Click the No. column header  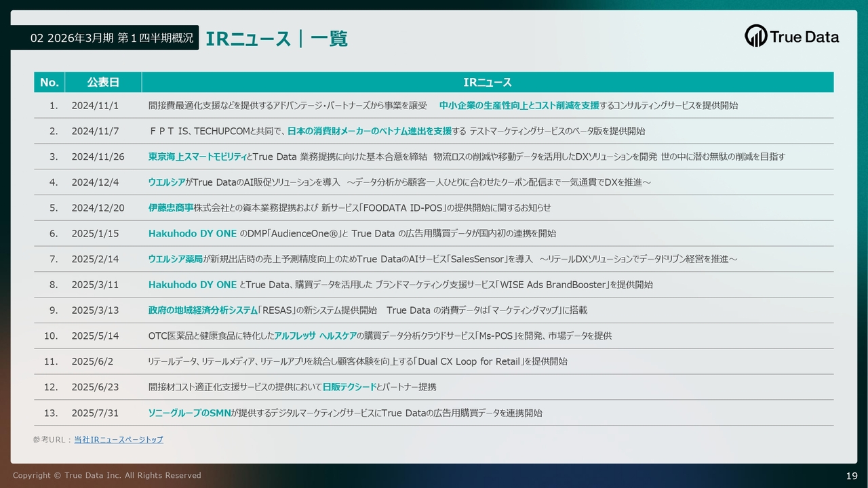coord(50,82)
